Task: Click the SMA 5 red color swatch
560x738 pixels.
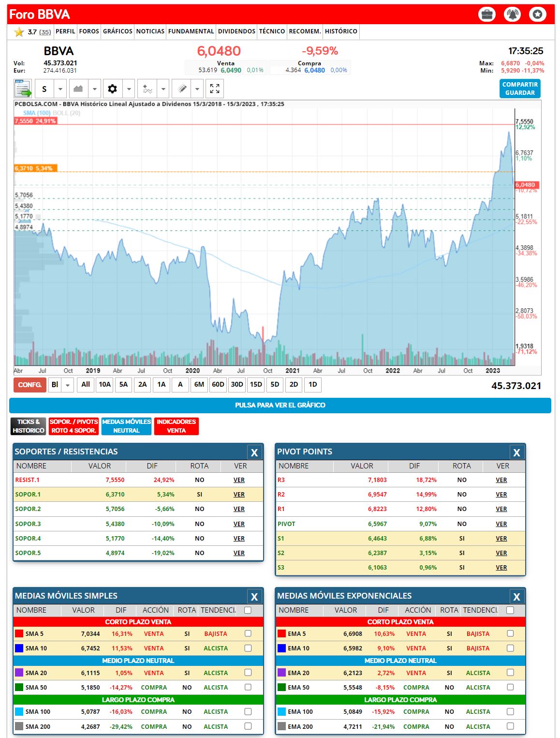Action: point(19,633)
